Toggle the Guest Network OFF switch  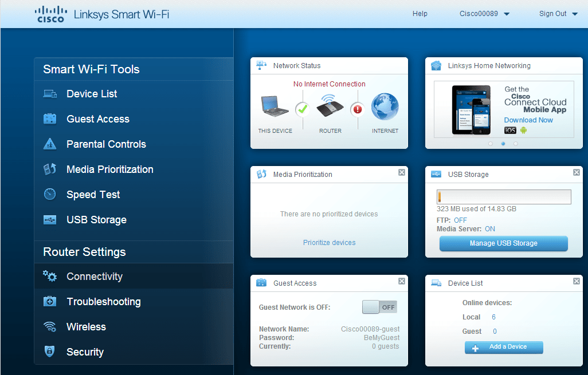tap(379, 307)
